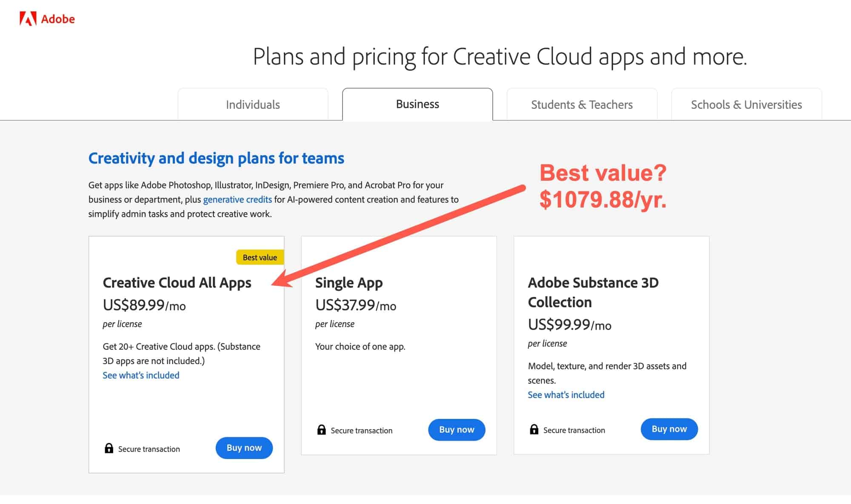Select the Business tab
Screen dimensions: 851x504
click(x=417, y=104)
